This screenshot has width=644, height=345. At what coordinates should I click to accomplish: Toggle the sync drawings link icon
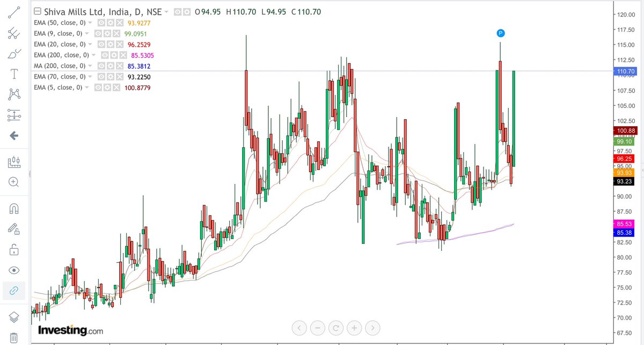click(14, 290)
